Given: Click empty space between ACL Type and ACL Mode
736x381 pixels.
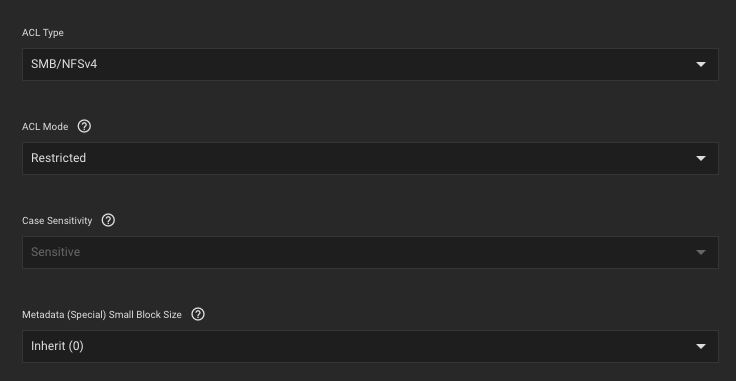Looking at the screenshot, I should tap(370, 100).
